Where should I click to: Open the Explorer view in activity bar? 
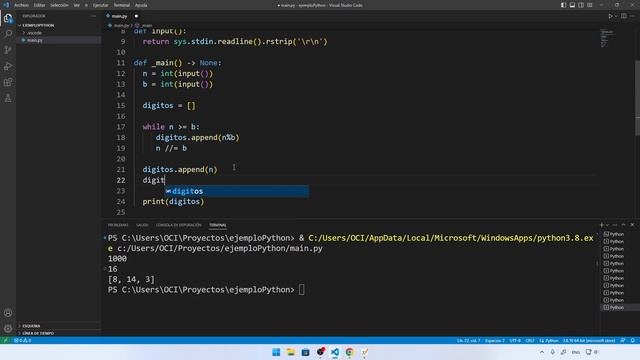coord(8,18)
